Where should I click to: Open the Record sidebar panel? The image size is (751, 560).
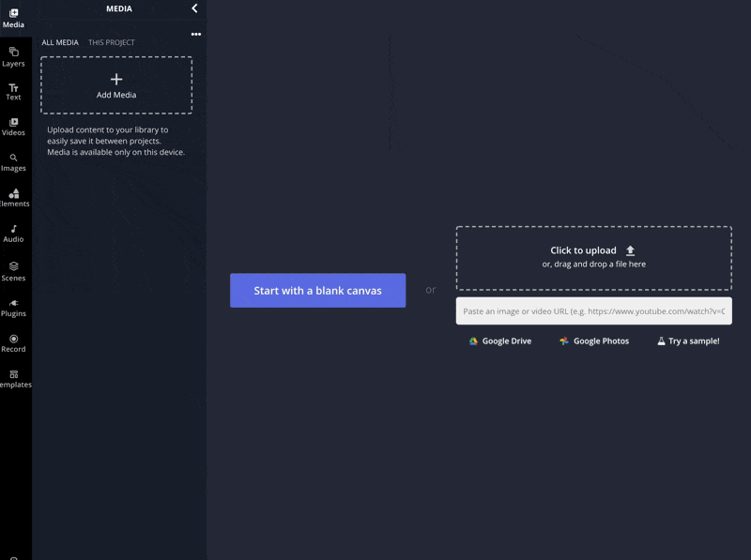(13, 343)
